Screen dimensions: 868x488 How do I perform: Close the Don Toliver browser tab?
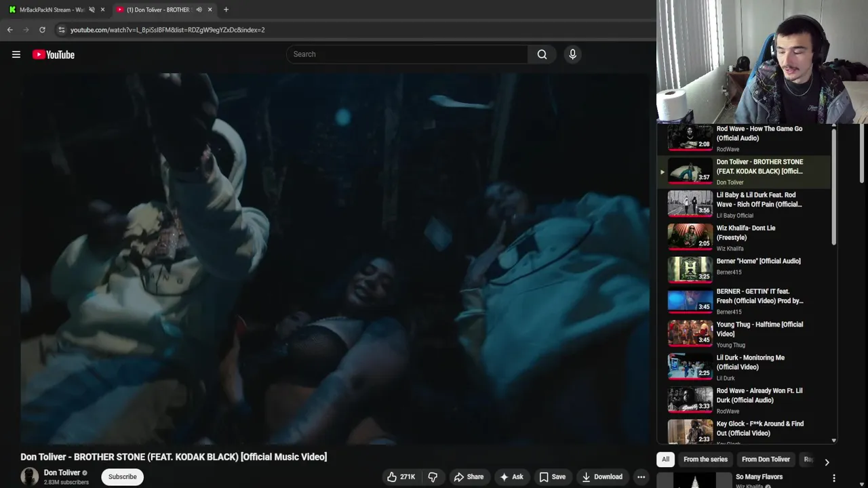(210, 9)
